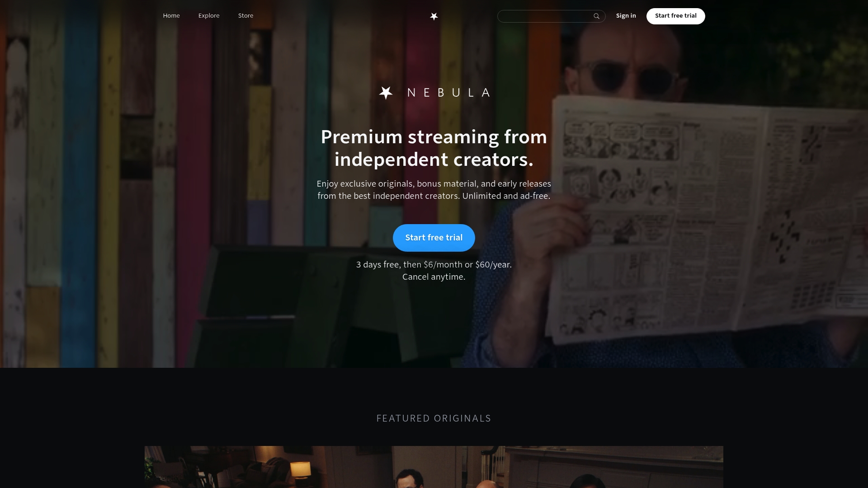Click the Nebula star logo in navbar
Image resolution: width=868 pixels, height=488 pixels.
point(434,16)
